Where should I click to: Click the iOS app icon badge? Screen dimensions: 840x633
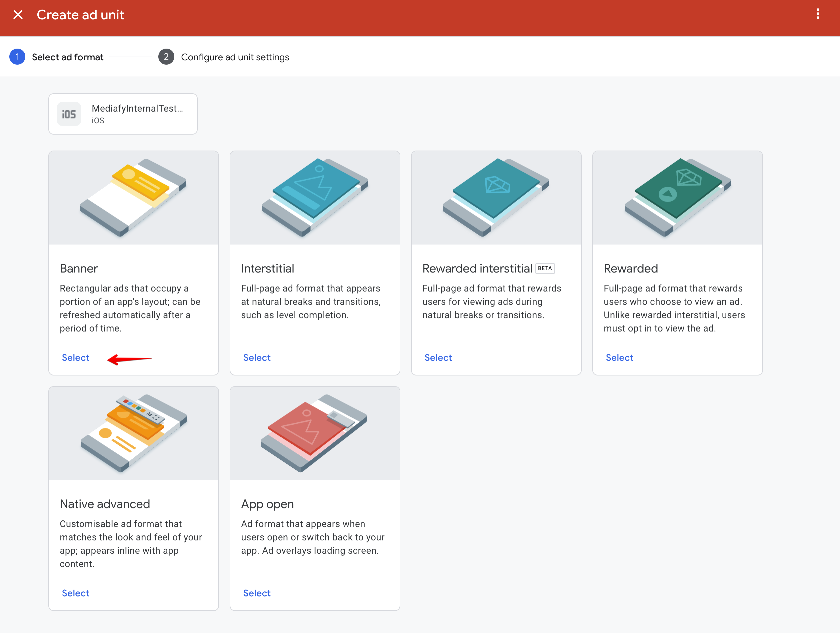(69, 114)
